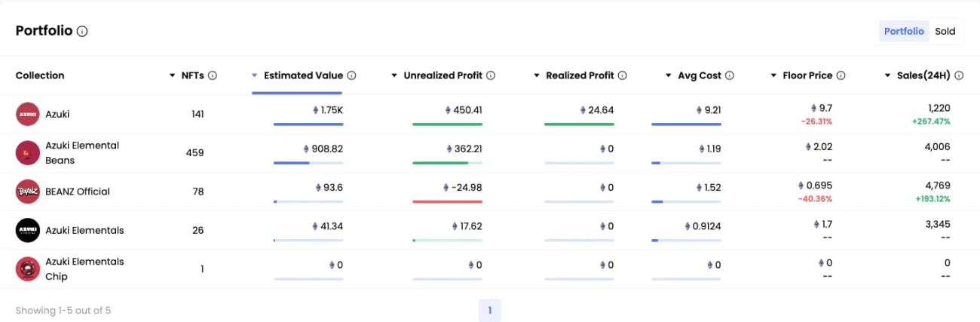
Task: Click Azuki's Estimated Value progress bar
Action: (x=308, y=124)
